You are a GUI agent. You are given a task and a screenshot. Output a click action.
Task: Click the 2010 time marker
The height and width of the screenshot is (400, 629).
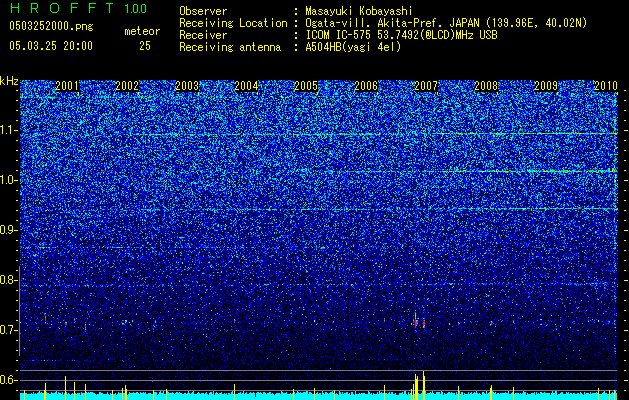(606, 86)
